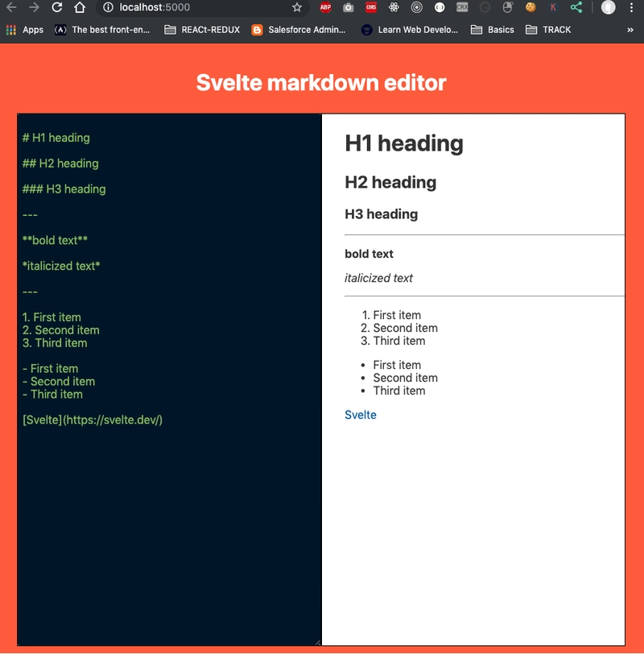
Task: Open the CRX extension
Action: click(x=462, y=7)
